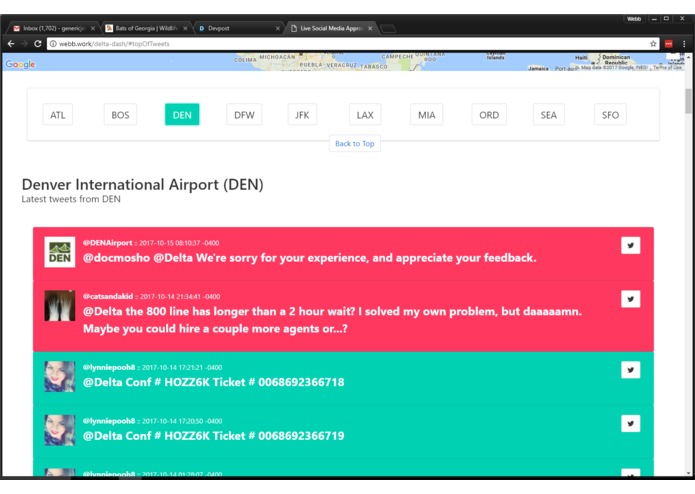Select the ORD airport button
This screenshot has width=695, height=494.
[489, 115]
